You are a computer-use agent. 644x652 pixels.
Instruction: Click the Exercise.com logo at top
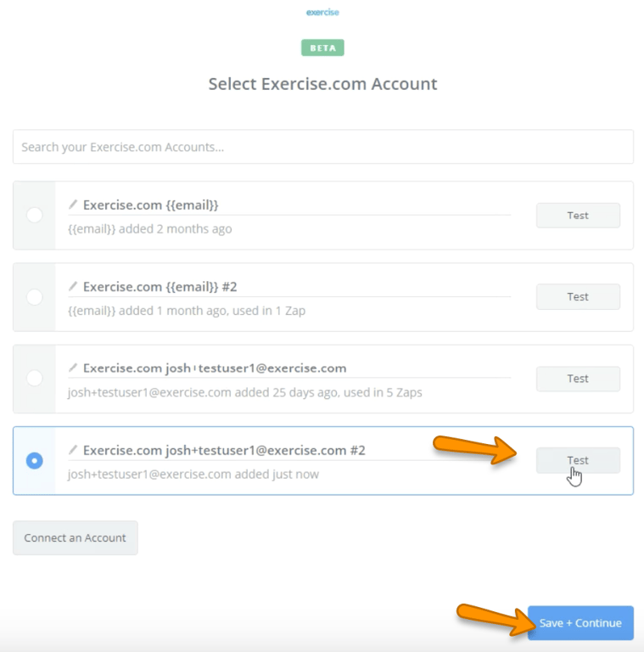pos(322,13)
